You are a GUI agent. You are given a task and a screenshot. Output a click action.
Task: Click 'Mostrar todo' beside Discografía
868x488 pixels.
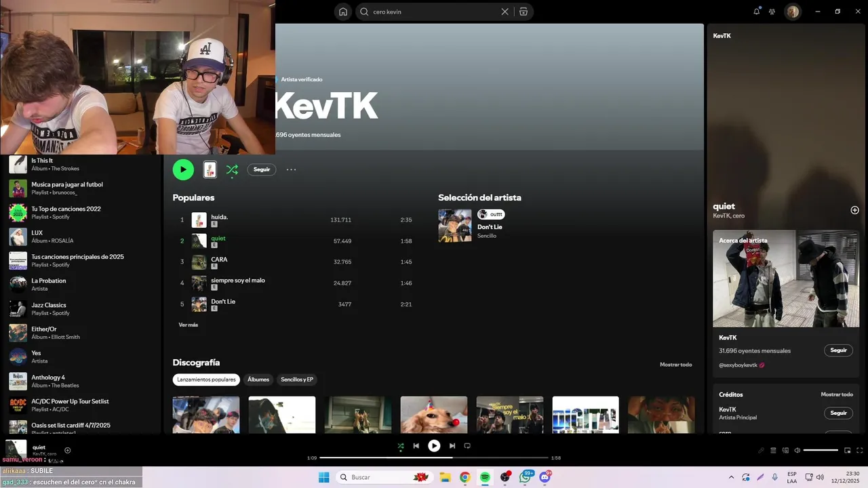coord(676,365)
